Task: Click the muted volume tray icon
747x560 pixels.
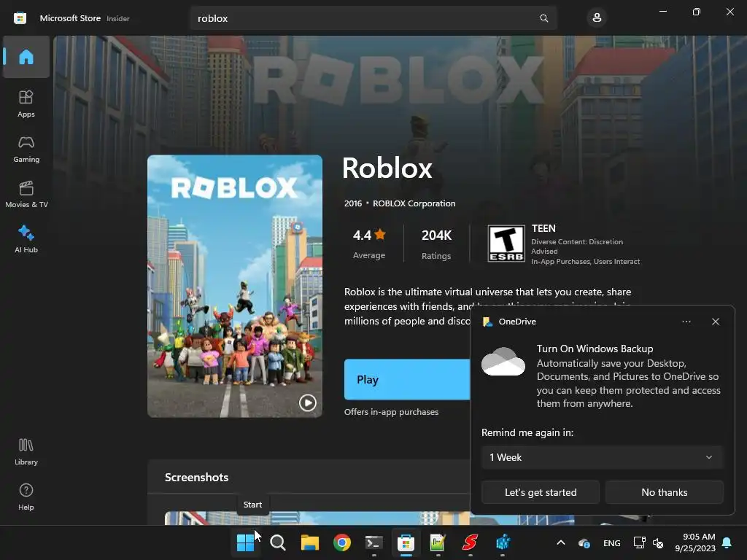Action: click(x=658, y=542)
